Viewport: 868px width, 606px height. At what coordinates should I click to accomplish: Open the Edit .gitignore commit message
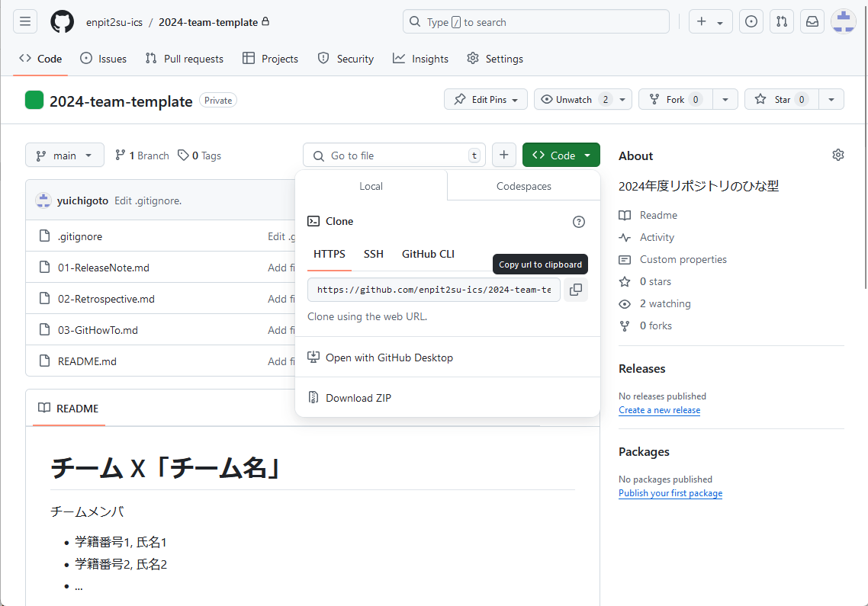pyautogui.click(x=148, y=200)
